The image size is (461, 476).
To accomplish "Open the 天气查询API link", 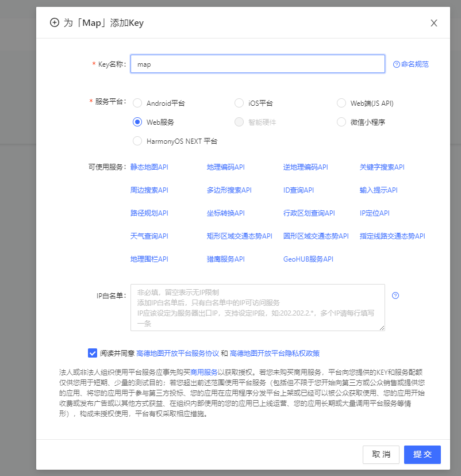I will click(149, 236).
